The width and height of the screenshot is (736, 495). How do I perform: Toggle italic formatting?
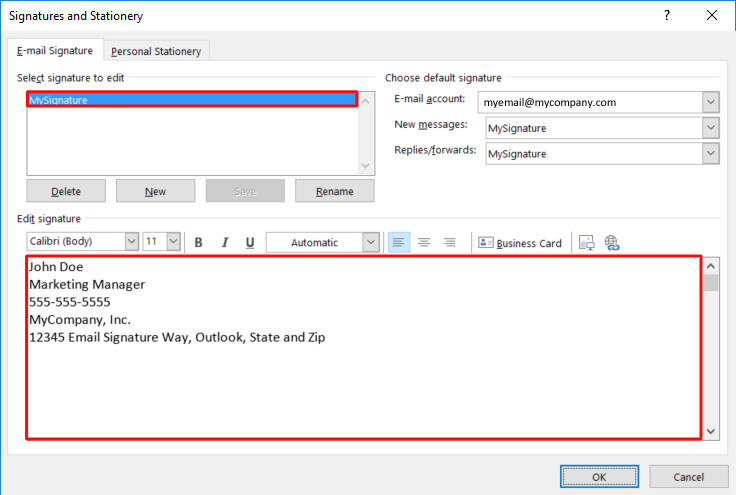pos(224,242)
